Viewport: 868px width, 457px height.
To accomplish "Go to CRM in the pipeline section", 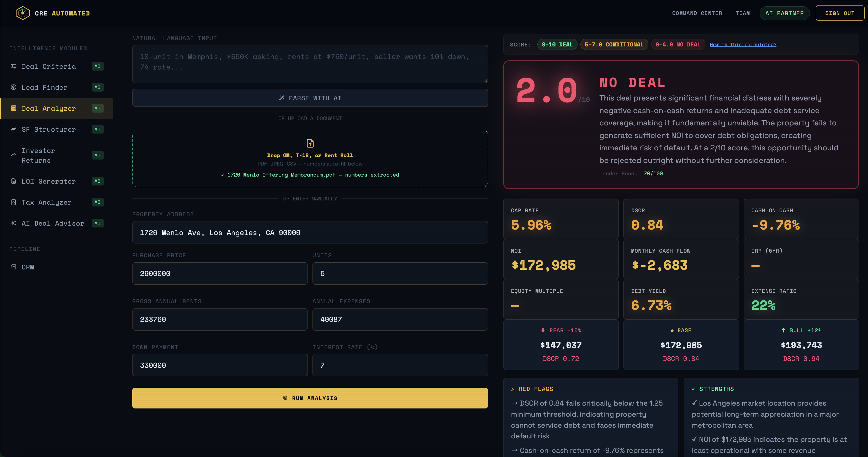I will (57, 267).
